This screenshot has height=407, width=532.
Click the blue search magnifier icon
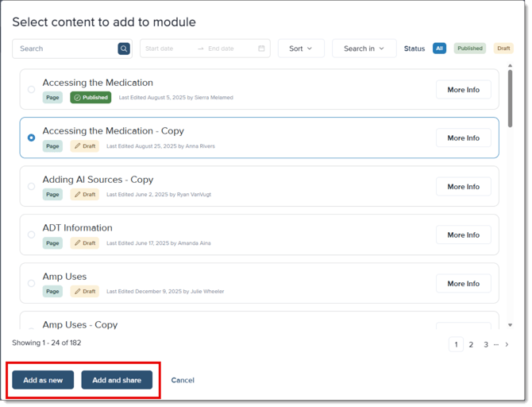124,48
